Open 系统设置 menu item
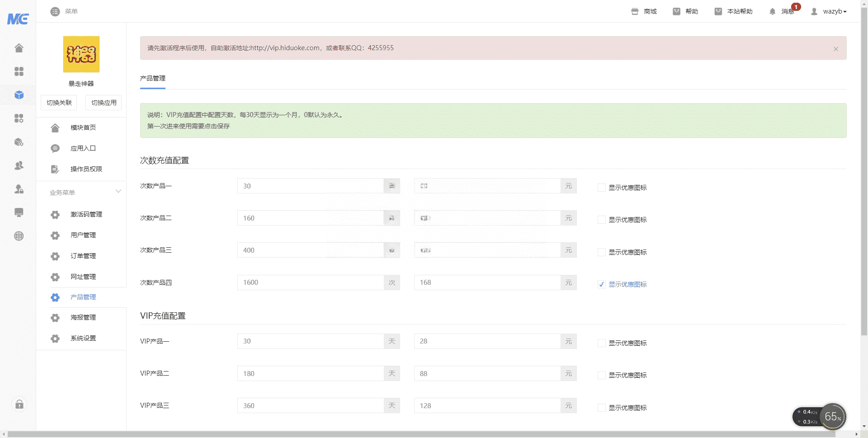Screen dimensions: 868x438 83,338
